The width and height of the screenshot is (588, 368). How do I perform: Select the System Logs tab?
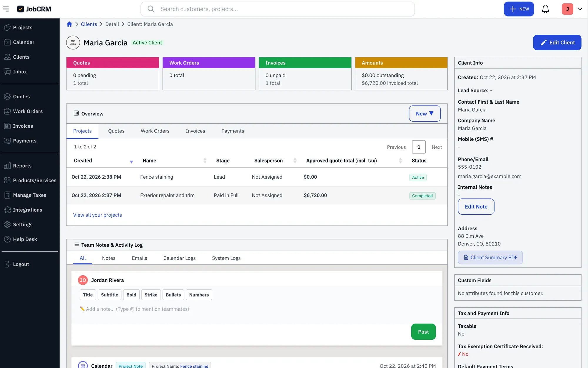tap(226, 258)
